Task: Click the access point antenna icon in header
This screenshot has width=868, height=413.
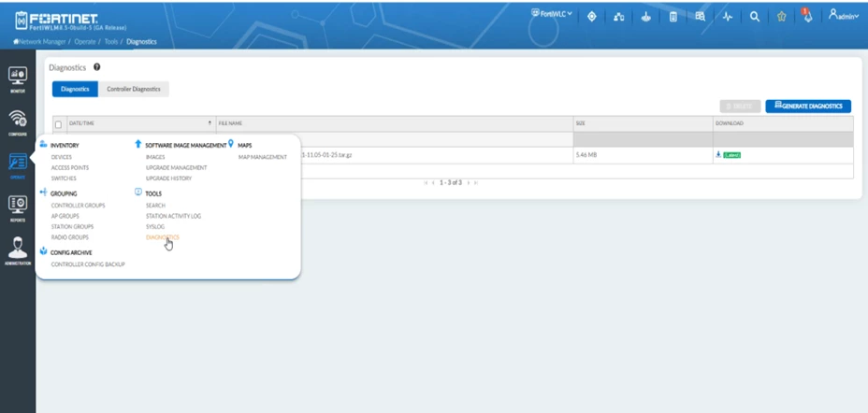Action: (645, 17)
